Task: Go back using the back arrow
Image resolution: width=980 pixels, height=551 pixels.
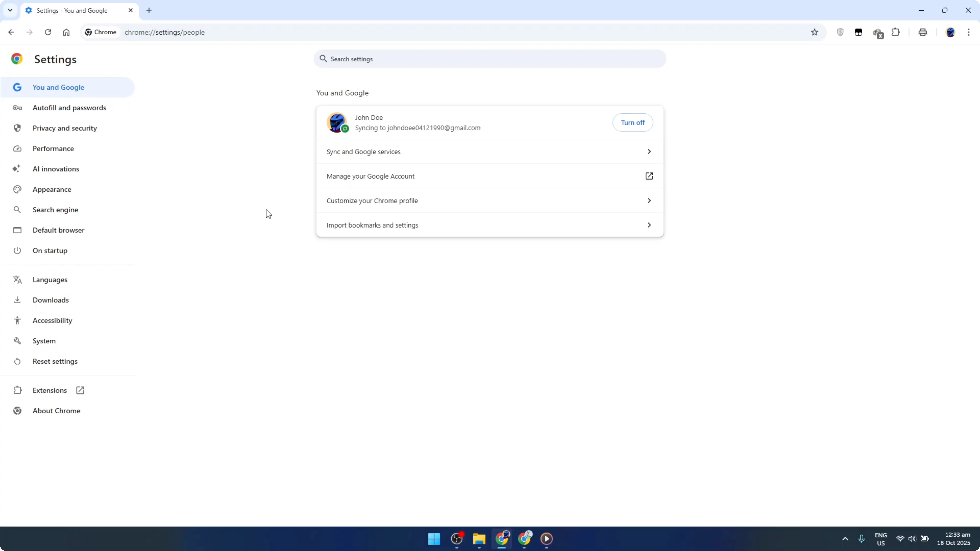Action: (11, 32)
